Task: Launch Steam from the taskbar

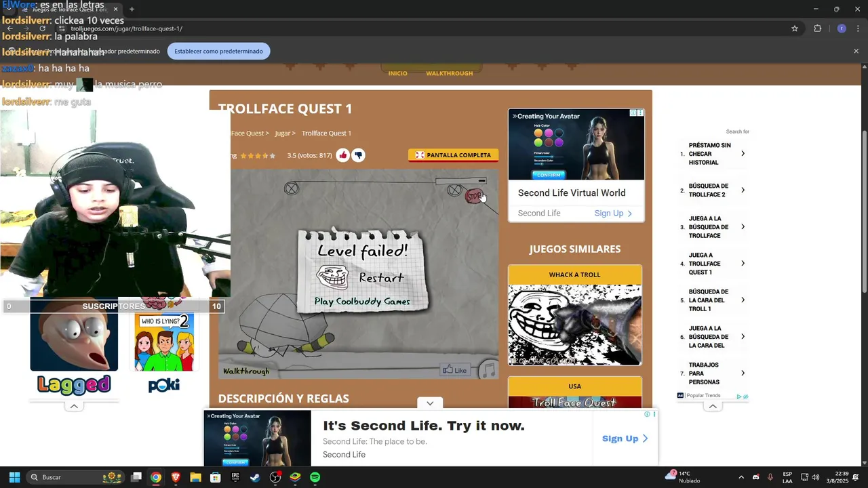Action: 255,477
